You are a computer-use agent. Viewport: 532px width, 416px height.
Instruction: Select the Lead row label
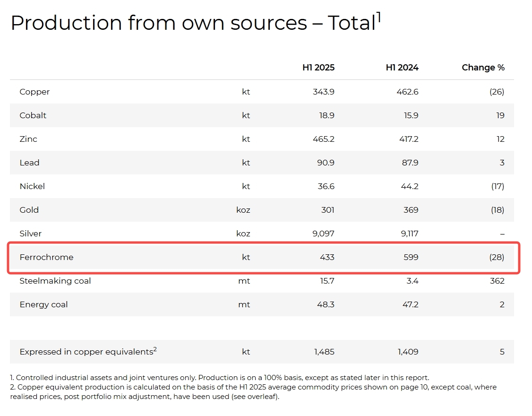[29, 163]
